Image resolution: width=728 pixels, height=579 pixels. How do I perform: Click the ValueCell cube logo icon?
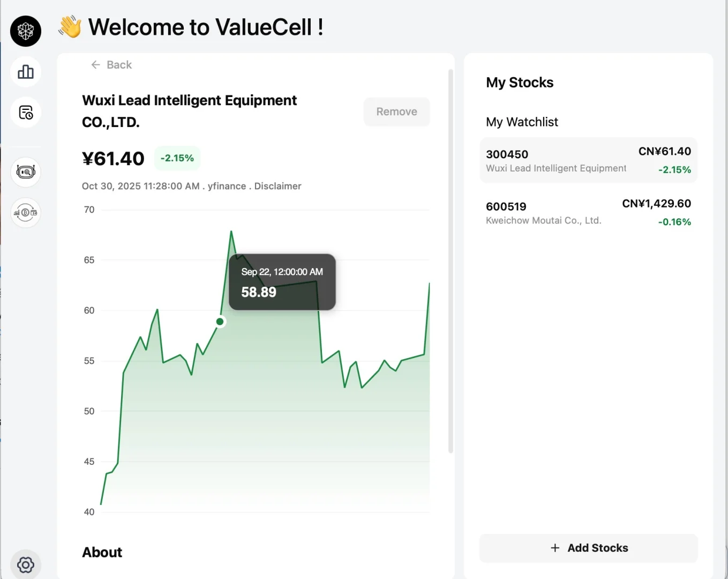(26, 31)
